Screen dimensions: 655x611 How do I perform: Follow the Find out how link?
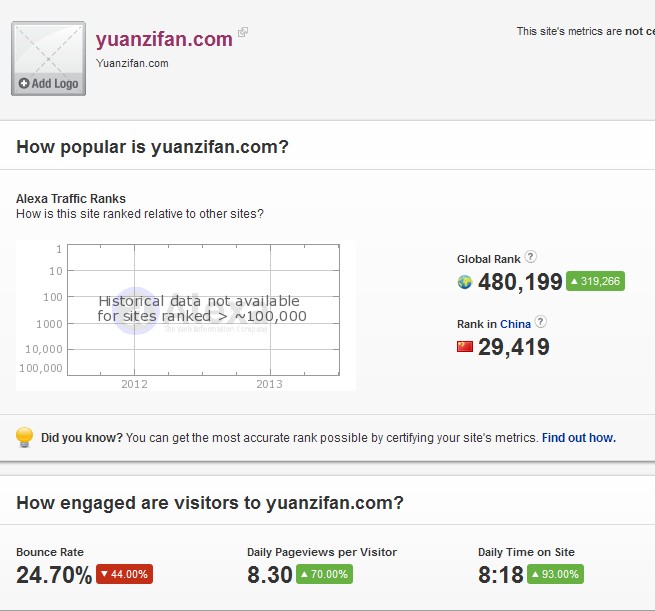578,438
